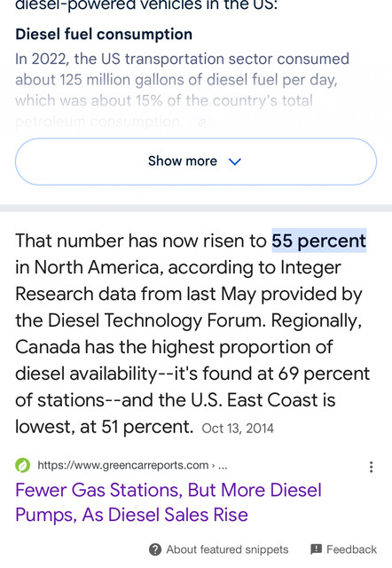The height and width of the screenshot is (568, 392).
Task: Open the greencarreports.com URL
Action: click(x=123, y=465)
